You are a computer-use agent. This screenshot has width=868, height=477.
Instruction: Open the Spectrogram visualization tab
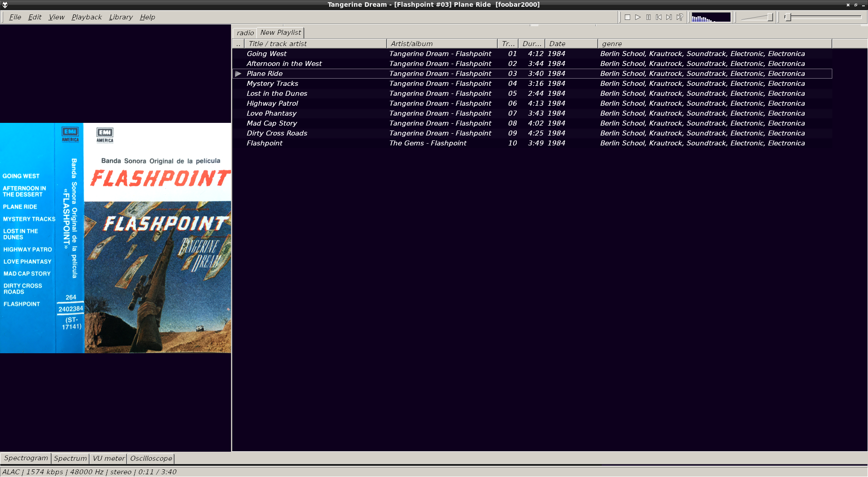pyautogui.click(x=26, y=458)
